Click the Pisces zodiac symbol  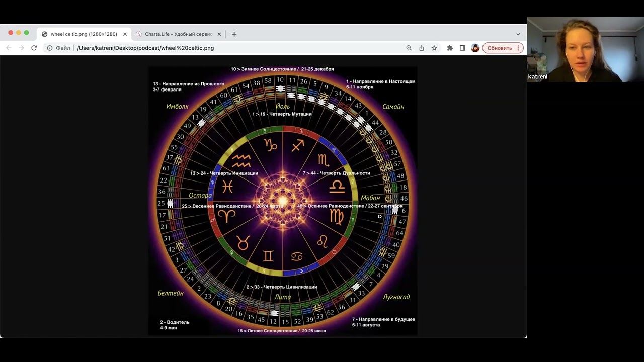(x=227, y=187)
